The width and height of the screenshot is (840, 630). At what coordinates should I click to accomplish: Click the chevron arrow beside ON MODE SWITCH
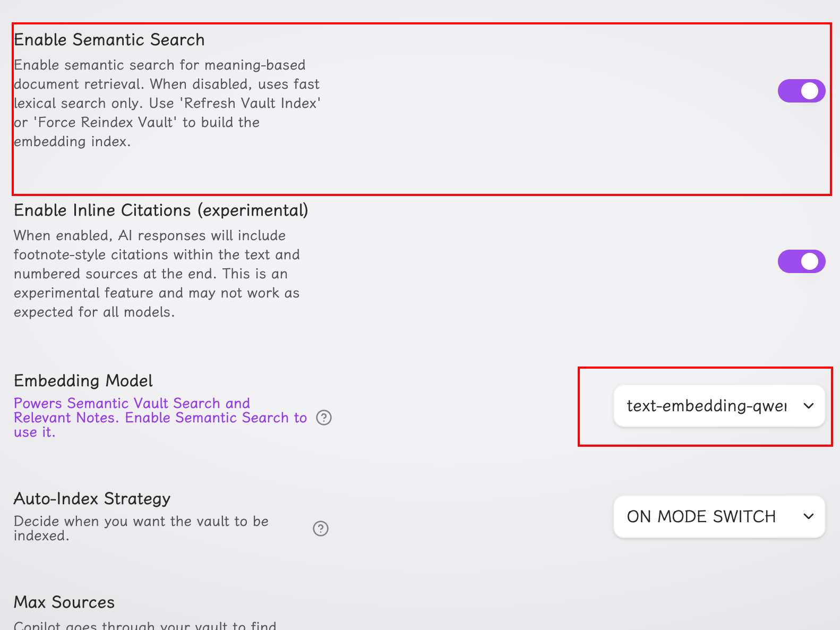click(809, 516)
